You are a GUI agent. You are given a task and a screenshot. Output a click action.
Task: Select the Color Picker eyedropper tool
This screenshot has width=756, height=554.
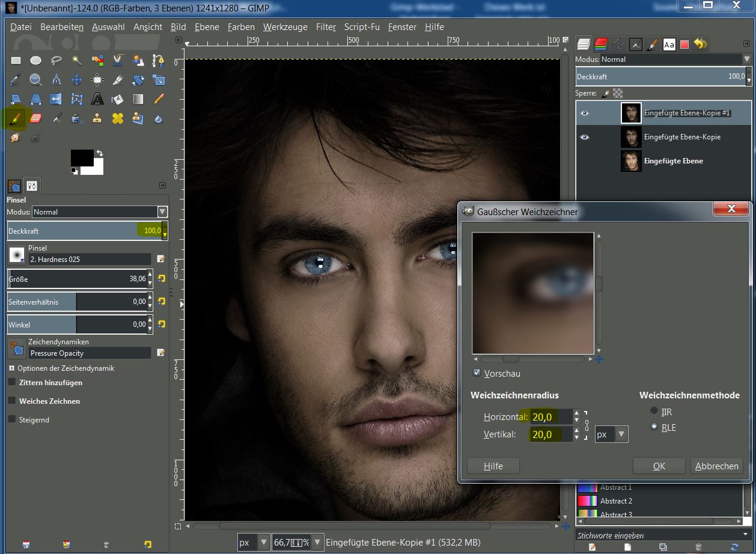point(16,79)
